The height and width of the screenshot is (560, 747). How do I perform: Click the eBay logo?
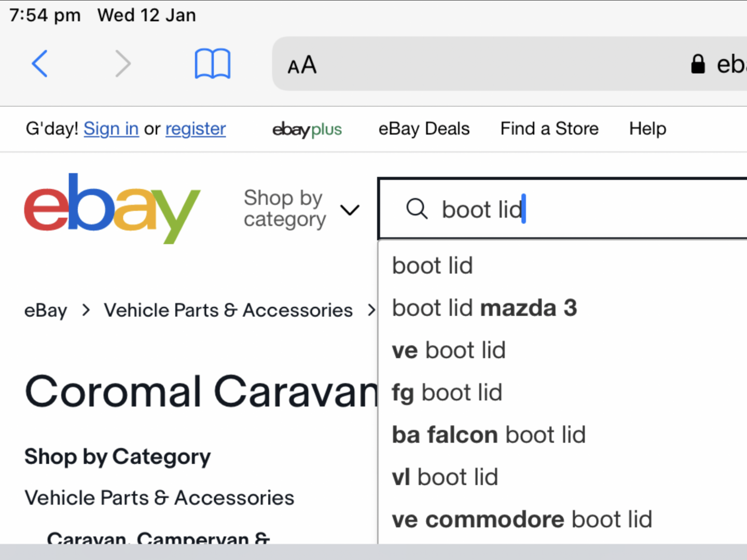[x=112, y=208]
